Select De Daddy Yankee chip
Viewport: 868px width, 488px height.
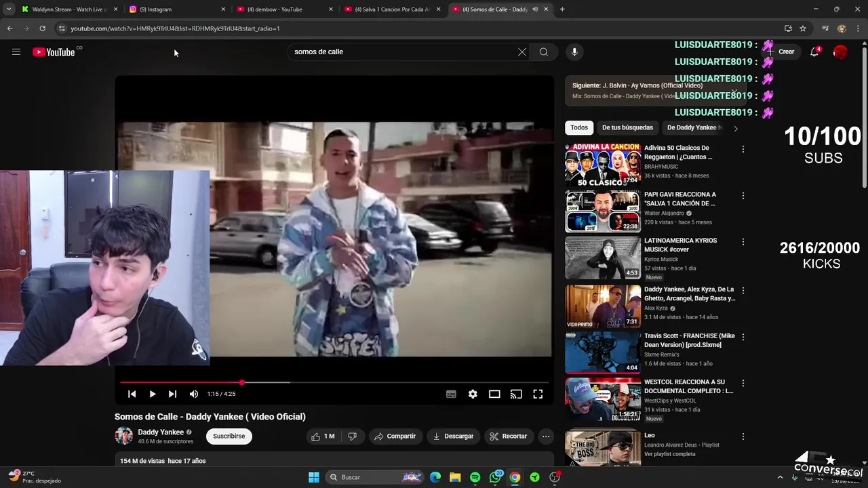(x=693, y=127)
